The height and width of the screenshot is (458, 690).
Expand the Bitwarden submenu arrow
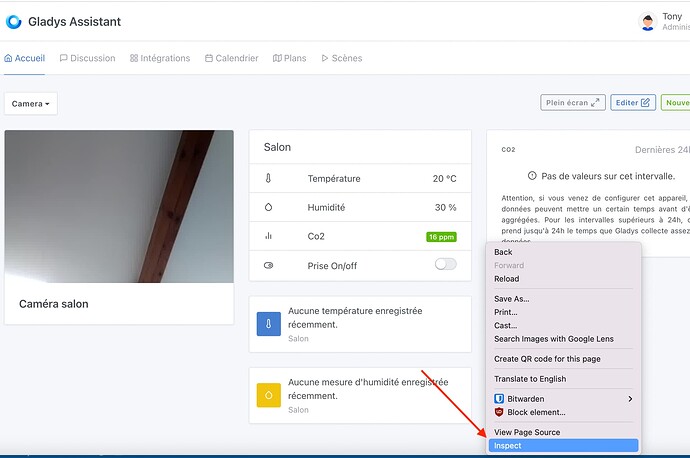[630, 399]
